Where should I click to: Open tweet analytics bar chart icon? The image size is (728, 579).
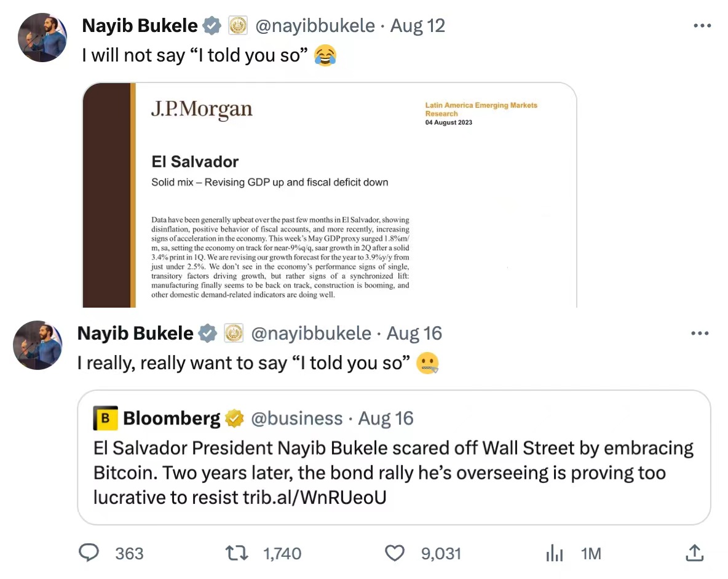pos(554,554)
